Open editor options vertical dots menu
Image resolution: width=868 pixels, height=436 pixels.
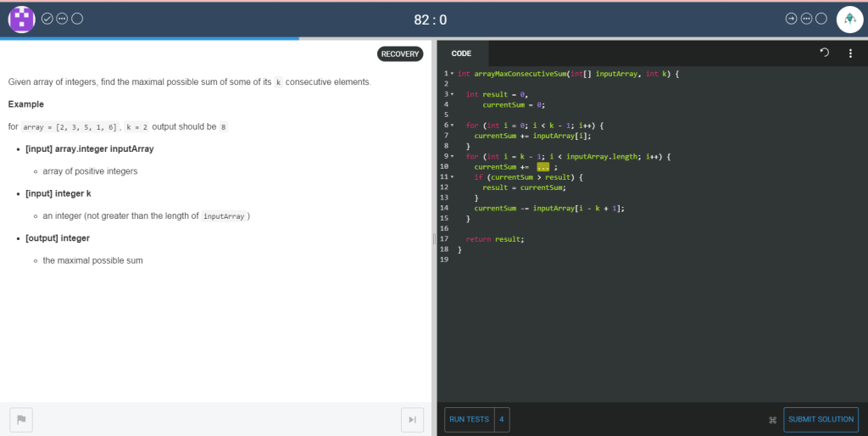point(850,53)
